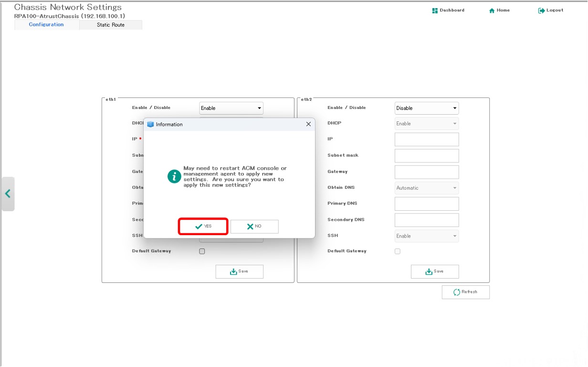Click the Dashboard grid icon

435,11
